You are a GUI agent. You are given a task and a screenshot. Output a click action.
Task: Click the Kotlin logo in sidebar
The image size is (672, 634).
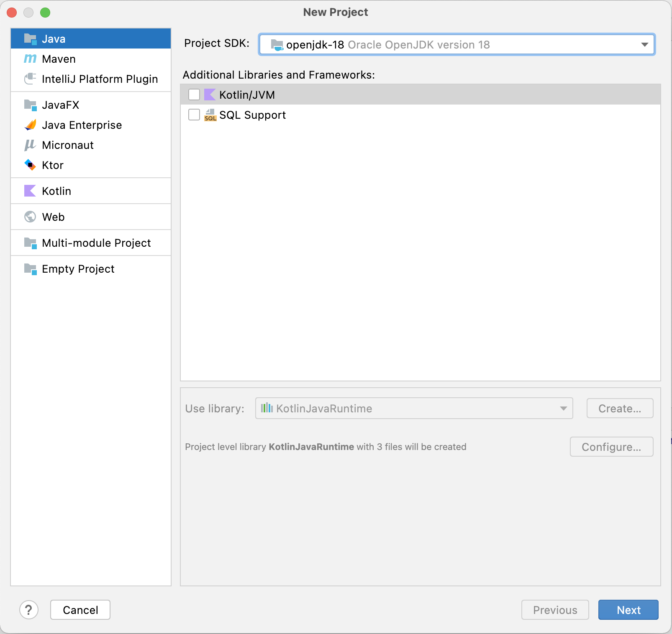point(30,191)
